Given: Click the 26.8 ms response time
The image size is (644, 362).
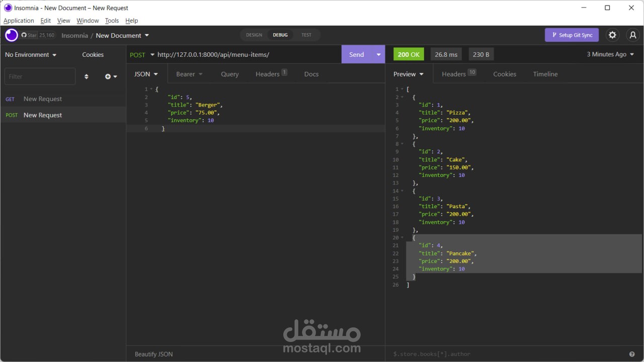Looking at the screenshot, I should 446,54.
